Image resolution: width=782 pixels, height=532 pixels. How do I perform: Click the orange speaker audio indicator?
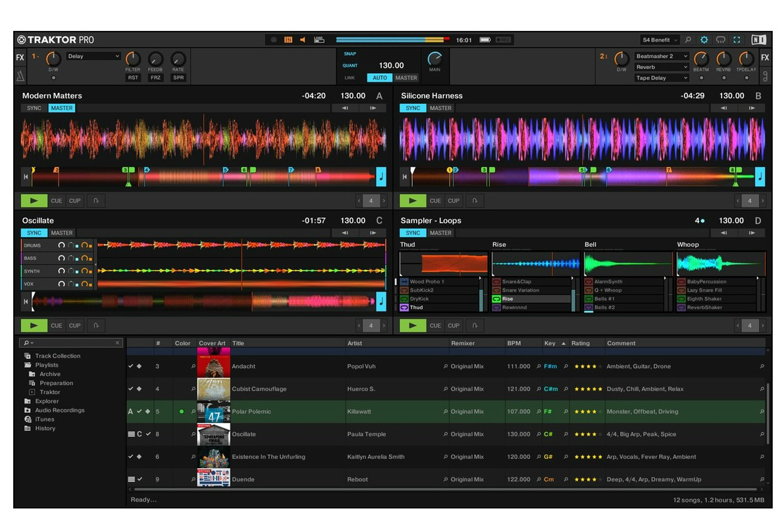pyautogui.click(x=303, y=40)
